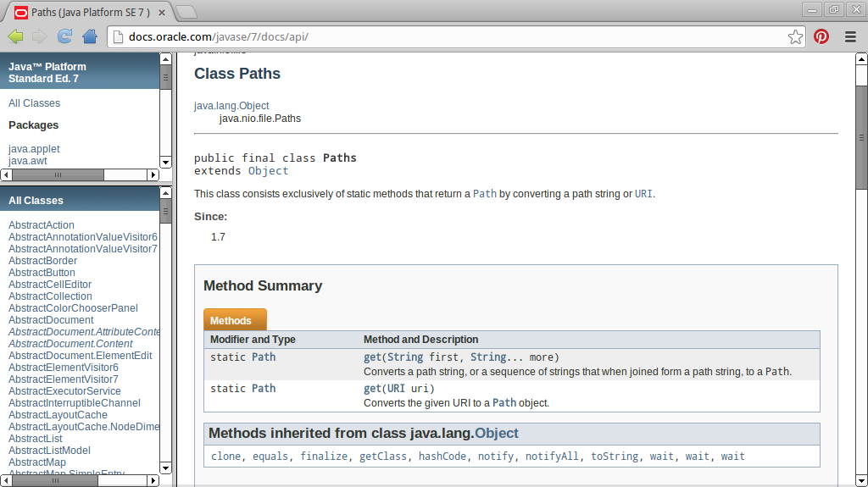Viewport: 868px width, 487px height.
Task: Open AbstractBorder class
Action: tap(42, 261)
